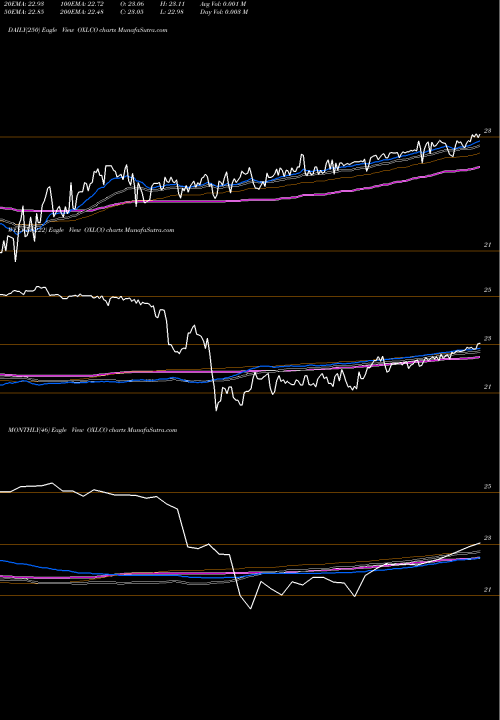Click the 23 price label on daily chart

pos(488,131)
